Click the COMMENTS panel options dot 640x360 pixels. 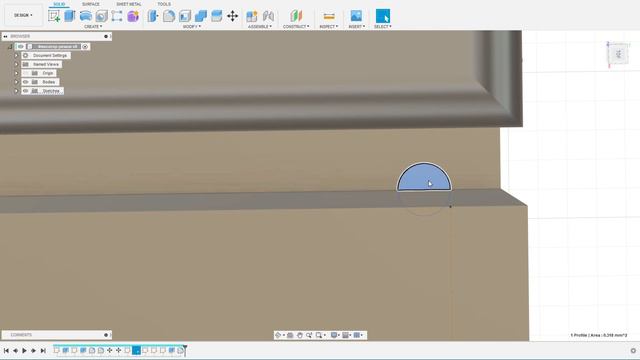(x=106, y=335)
